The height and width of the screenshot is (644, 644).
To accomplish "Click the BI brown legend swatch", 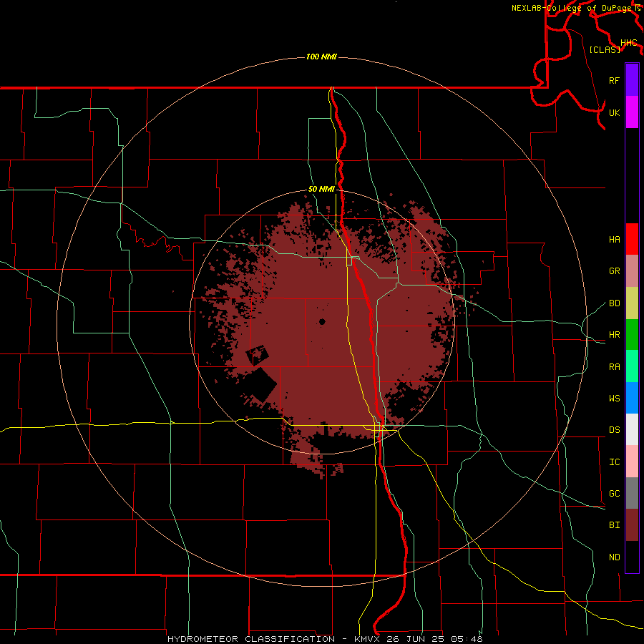I will point(632,525).
